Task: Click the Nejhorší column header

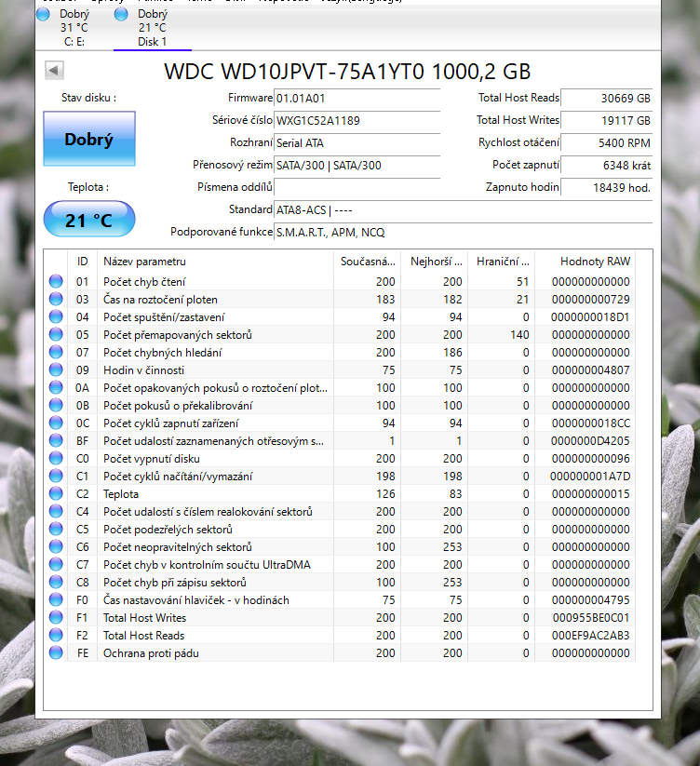Action: 435,262
